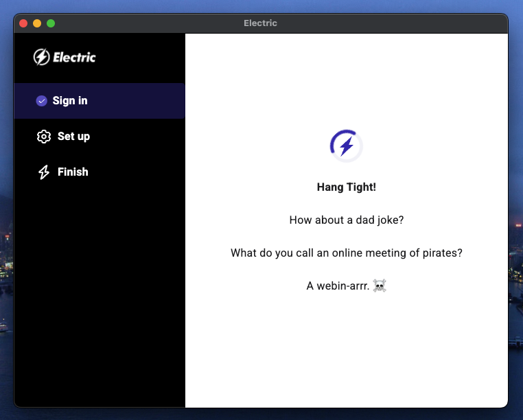Click the Electric lightning logo icon
523x420 pixels.
tap(42, 57)
